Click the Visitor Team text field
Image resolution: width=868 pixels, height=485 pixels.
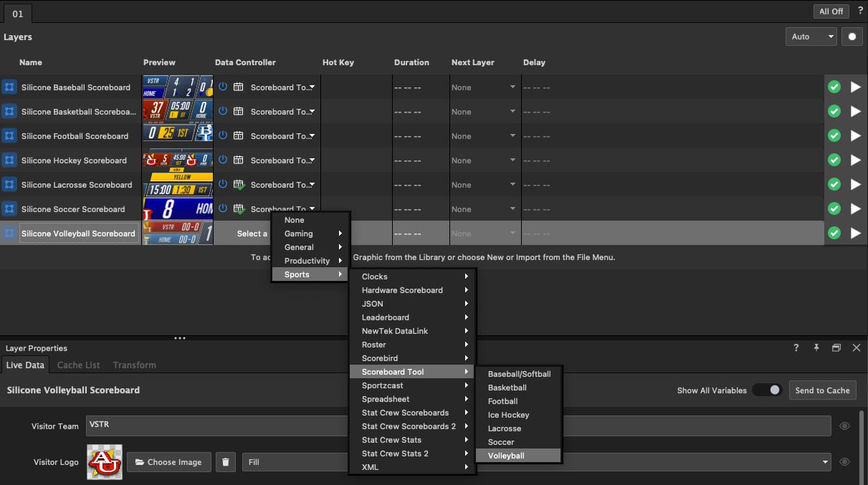458,426
